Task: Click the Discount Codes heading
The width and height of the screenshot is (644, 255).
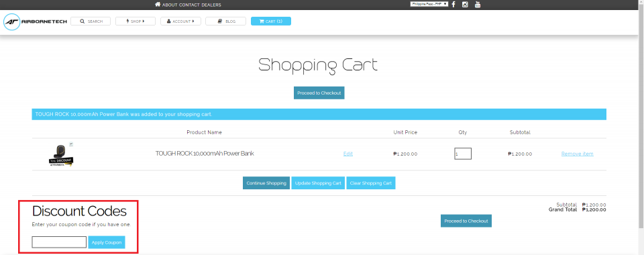Action: [79, 211]
